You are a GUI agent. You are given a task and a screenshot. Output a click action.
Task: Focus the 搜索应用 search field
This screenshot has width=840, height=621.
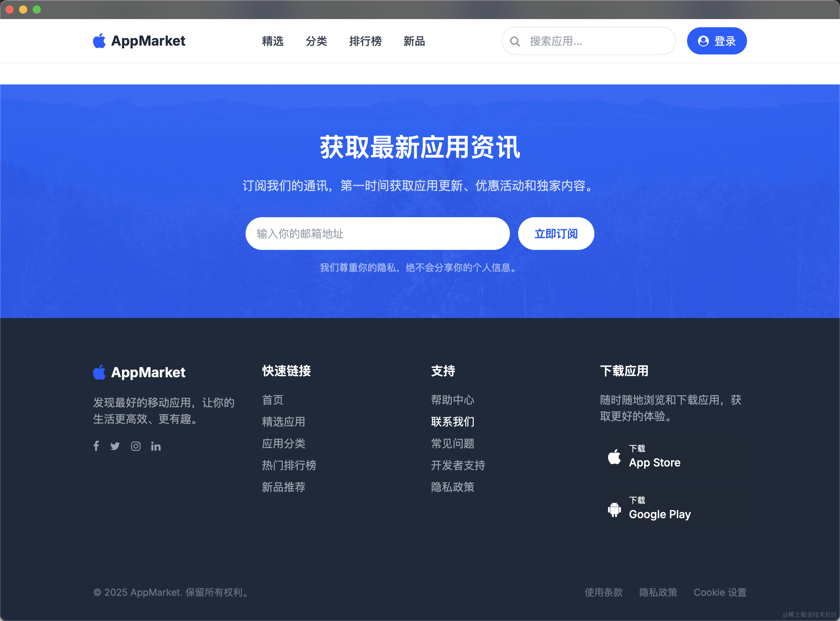tap(598, 41)
